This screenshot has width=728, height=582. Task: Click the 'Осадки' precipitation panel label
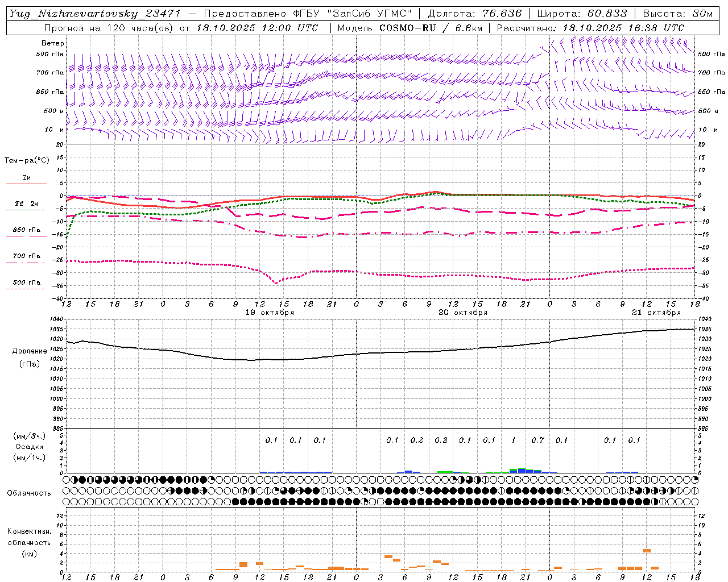pos(29,447)
